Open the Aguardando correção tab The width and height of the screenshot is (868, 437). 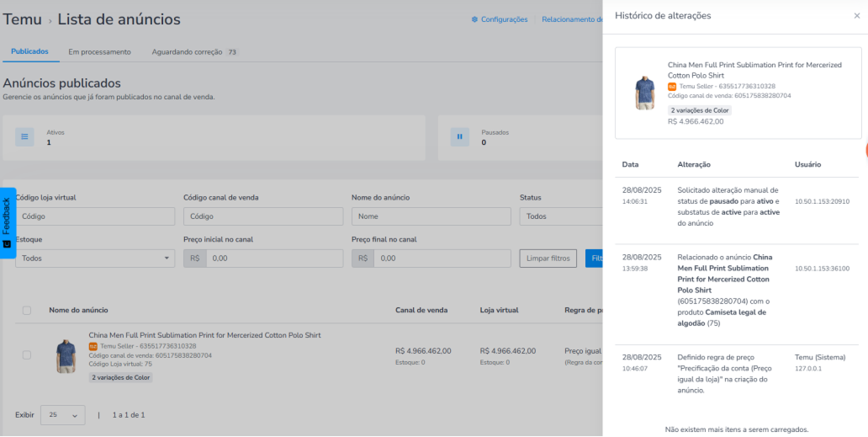tap(194, 52)
